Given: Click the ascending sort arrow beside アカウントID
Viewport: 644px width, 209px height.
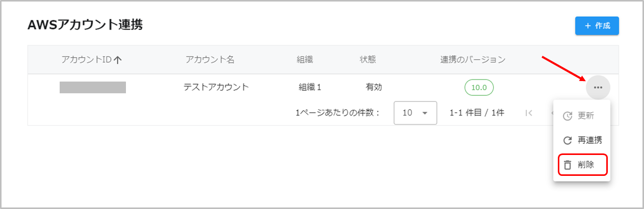Looking at the screenshot, I should [118, 60].
